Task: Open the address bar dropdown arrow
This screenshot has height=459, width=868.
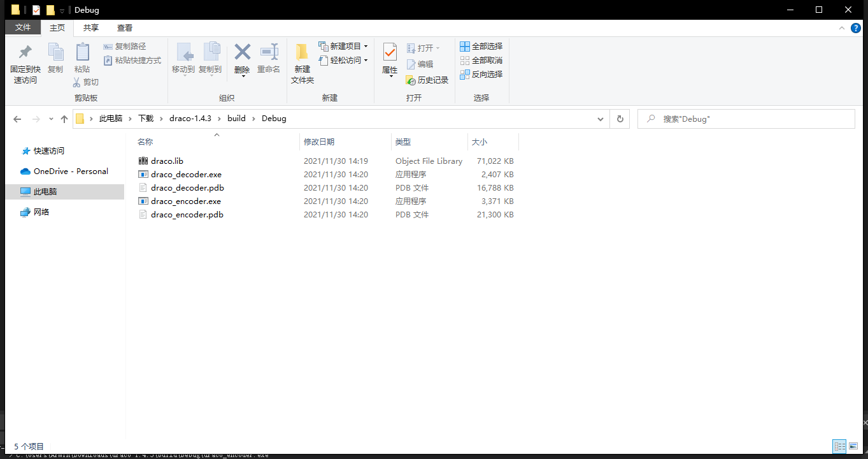Action: pyautogui.click(x=599, y=119)
